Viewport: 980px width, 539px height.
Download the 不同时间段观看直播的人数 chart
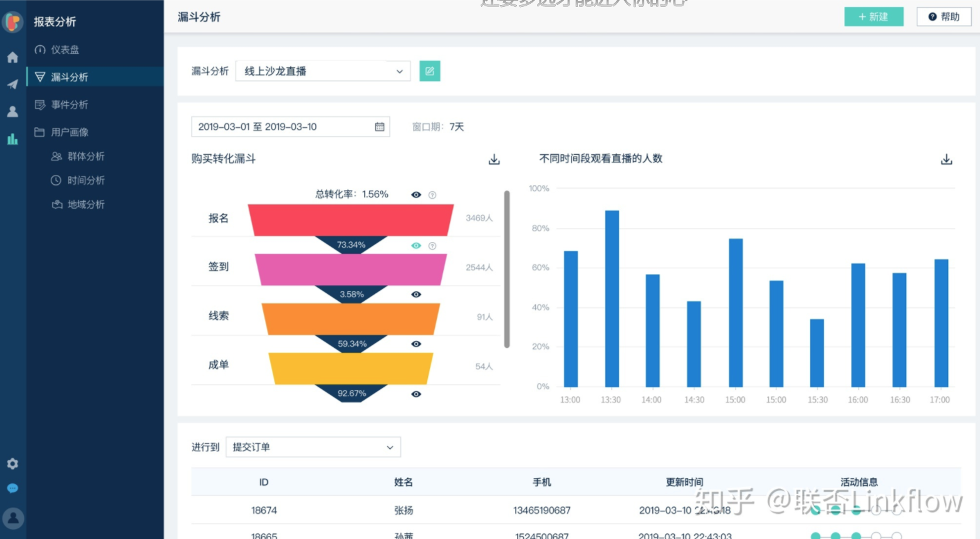947,159
